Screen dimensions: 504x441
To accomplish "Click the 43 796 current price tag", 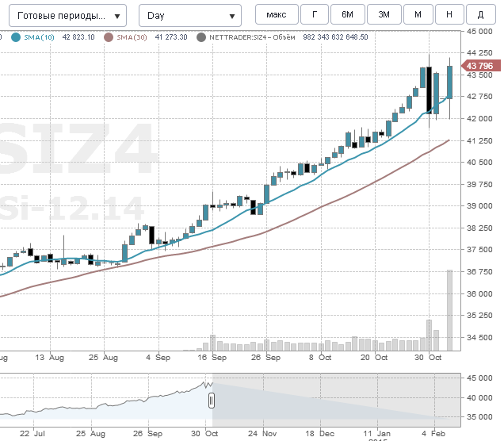I will [x=480, y=66].
